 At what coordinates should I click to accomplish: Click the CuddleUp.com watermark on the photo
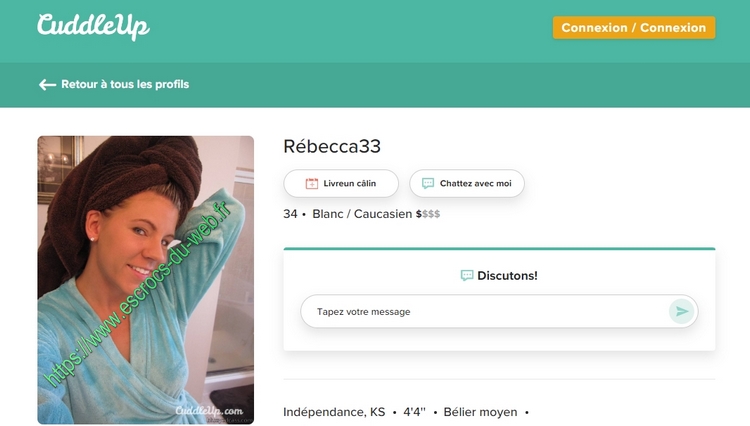pyautogui.click(x=208, y=411)
